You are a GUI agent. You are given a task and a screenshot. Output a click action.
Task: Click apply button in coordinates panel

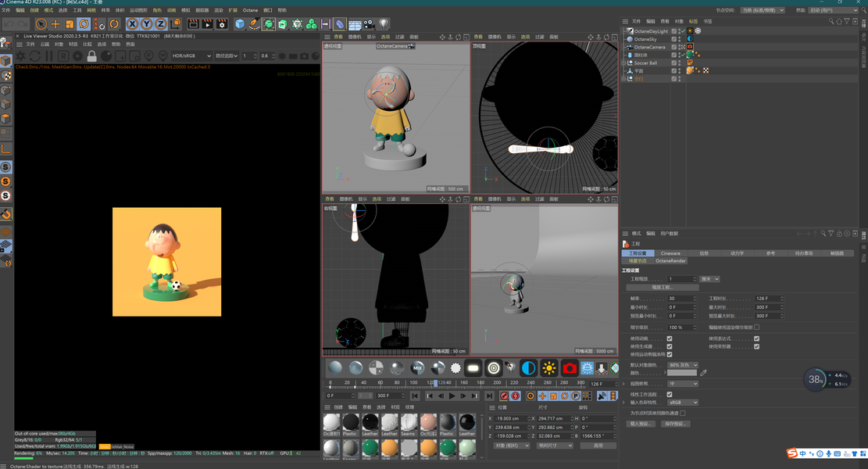598,446
